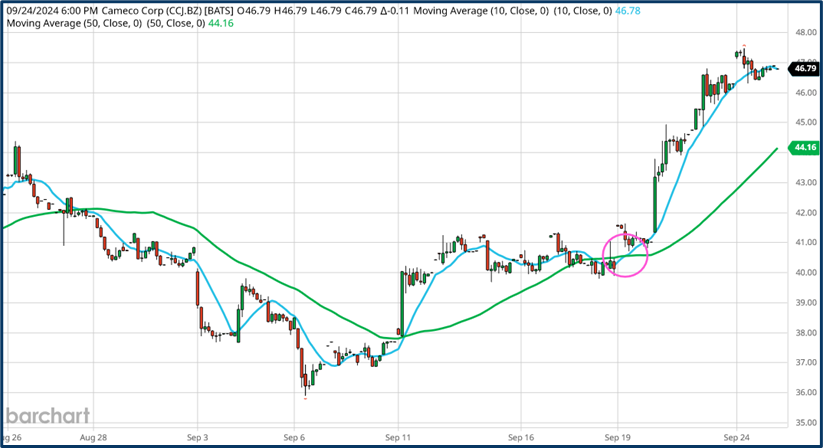Click the barchart logo watermark
The image size is (823, 448).
tap(46, 415)
